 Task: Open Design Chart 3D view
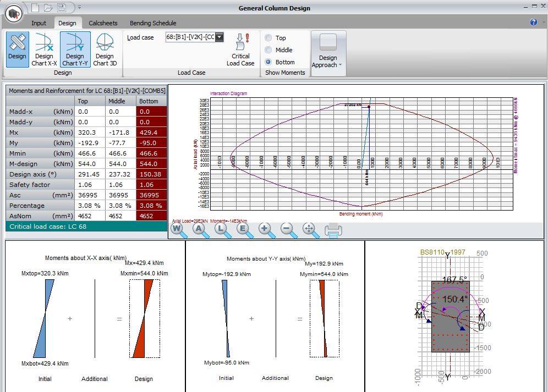click(x=105, y=49)
